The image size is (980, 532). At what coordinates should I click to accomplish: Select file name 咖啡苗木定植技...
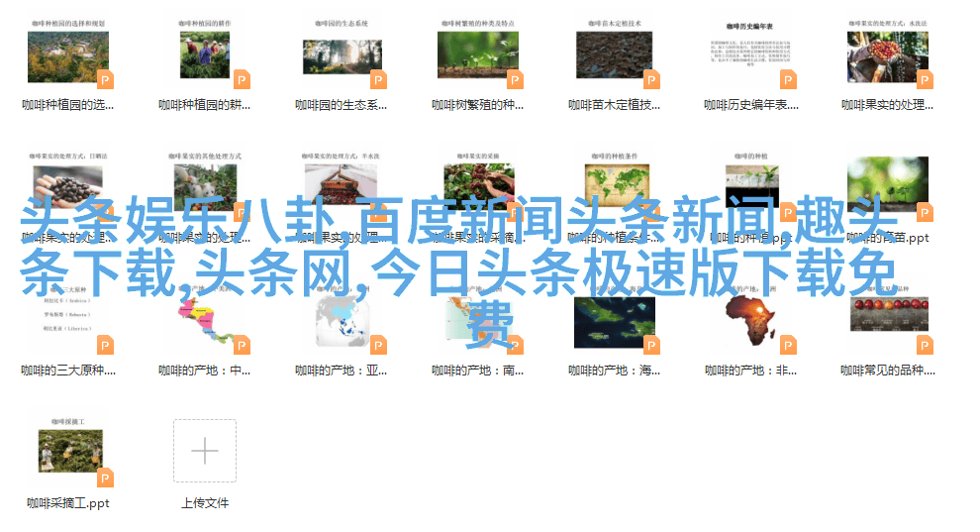pyautogui.click(x=615, y=105)
